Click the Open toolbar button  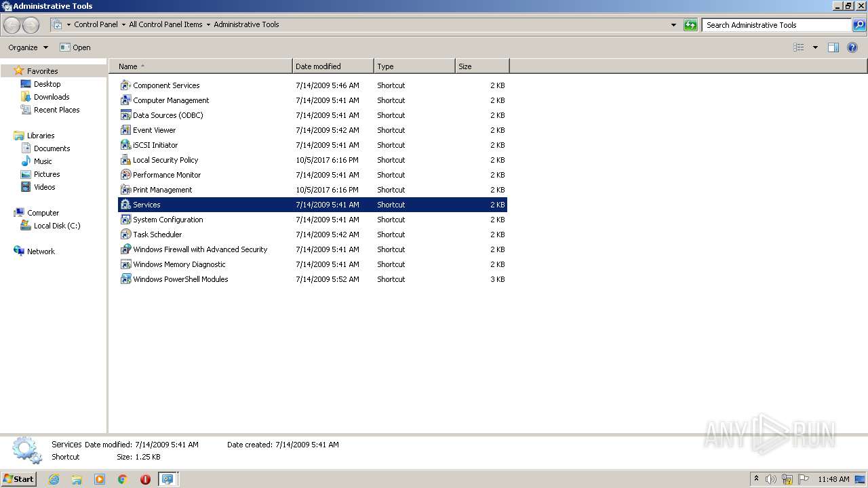click(75, 47)
